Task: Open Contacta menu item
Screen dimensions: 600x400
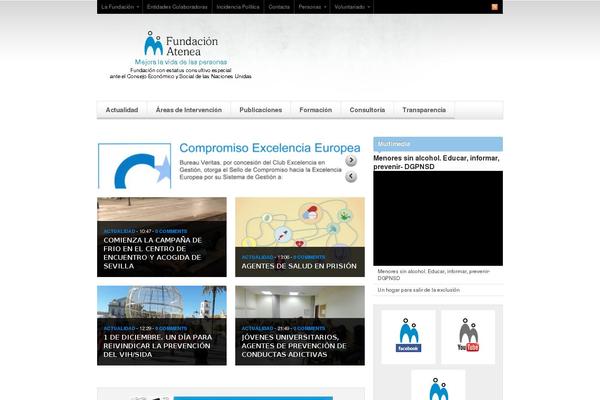Action: click(x=279, y=7)
